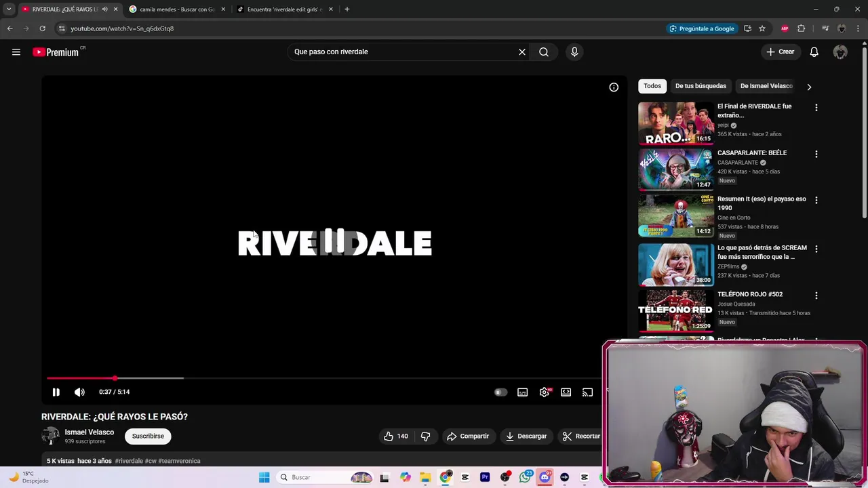Switch to theater mode
The image size is (868, 488).
[x=566, y=392]
